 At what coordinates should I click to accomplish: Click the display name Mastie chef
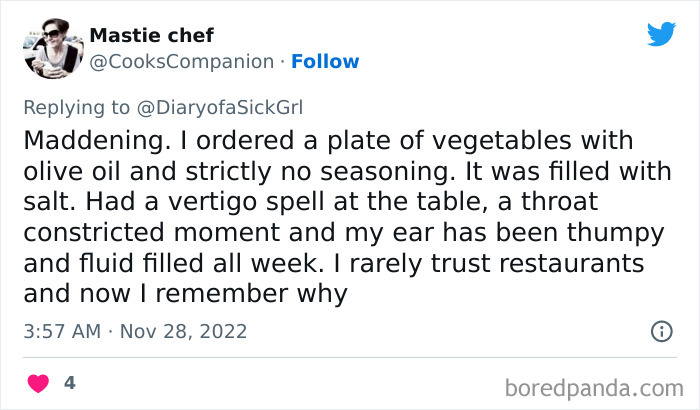[x=151, y=36]
